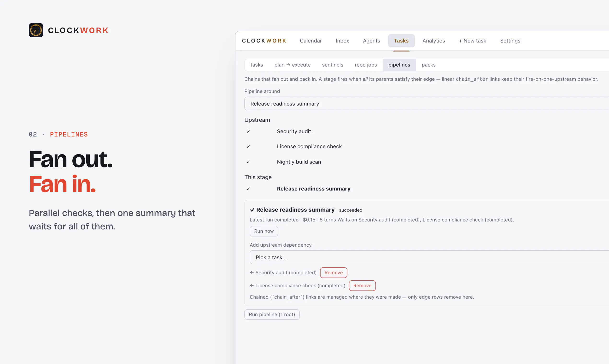Viewport: 609px width, 364px height.
Task: Select the tasks sub-tab
Action: [257, 65]
